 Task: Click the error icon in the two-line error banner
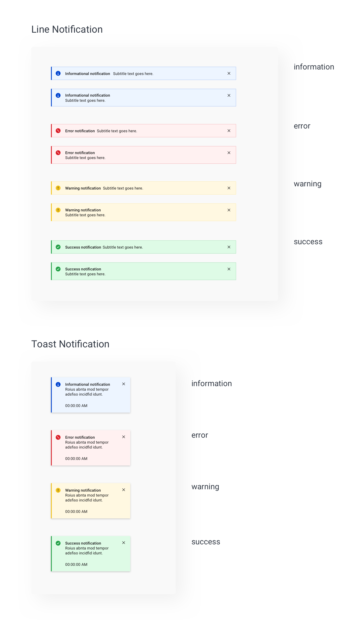coord(58,153)
